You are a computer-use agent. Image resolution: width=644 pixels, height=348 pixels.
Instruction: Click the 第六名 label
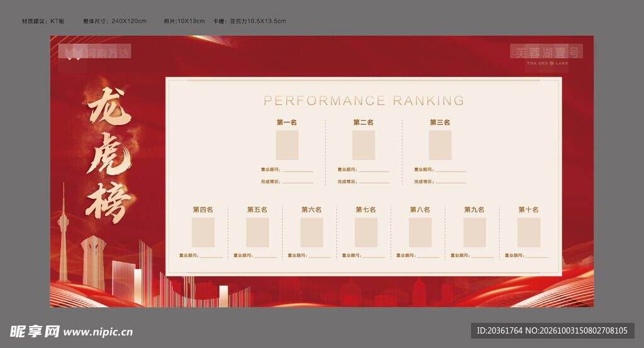[311, 209]
